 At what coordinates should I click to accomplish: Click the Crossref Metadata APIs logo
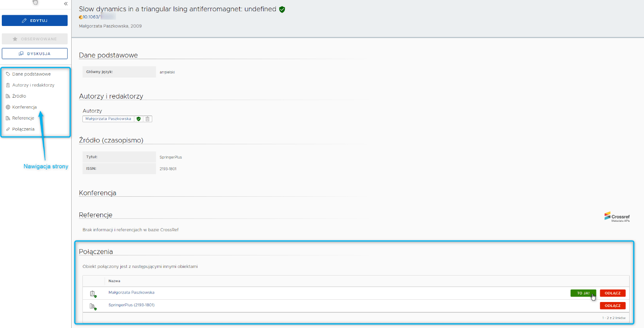617,217
